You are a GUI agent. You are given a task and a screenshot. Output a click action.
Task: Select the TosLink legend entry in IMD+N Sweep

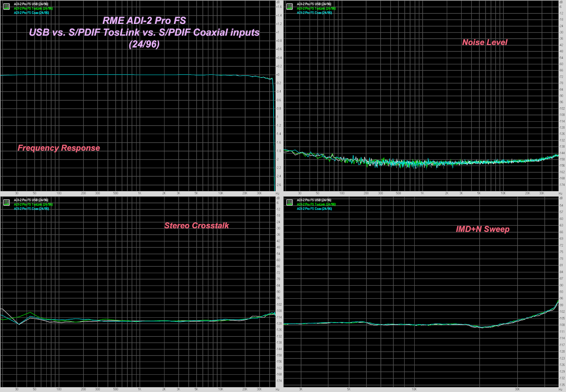tap(315, 204)
